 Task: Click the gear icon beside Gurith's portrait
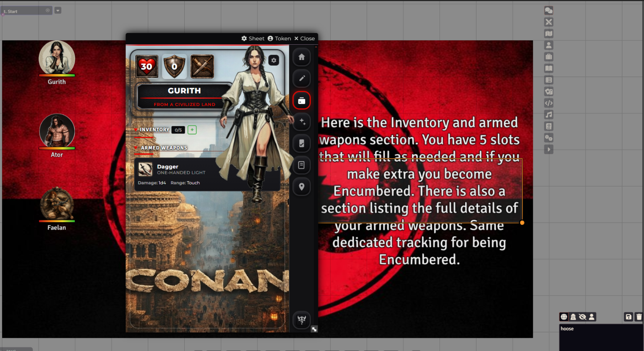click(x=274, y=60)
